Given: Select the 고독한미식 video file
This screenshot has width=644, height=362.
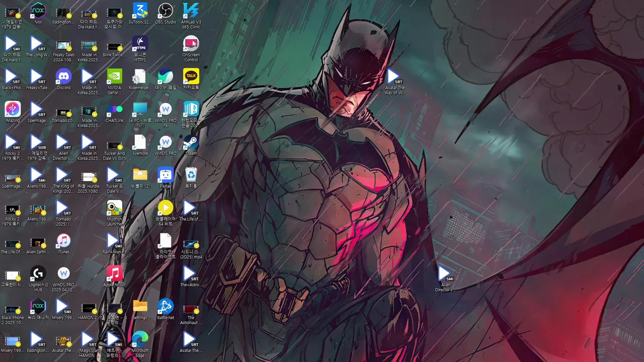Looking at the screenshot, I should coord(13,278).
